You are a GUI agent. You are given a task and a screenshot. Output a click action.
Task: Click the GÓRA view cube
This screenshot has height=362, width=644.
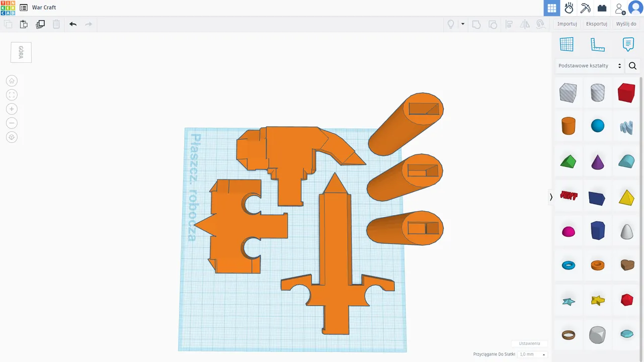(x=21, y=52)
